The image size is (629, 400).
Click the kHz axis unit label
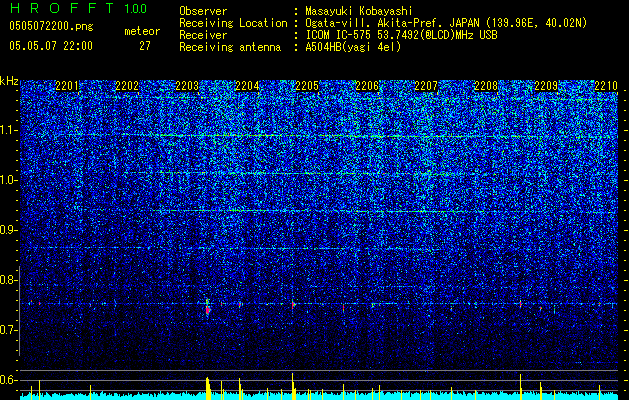coord(9,81)
